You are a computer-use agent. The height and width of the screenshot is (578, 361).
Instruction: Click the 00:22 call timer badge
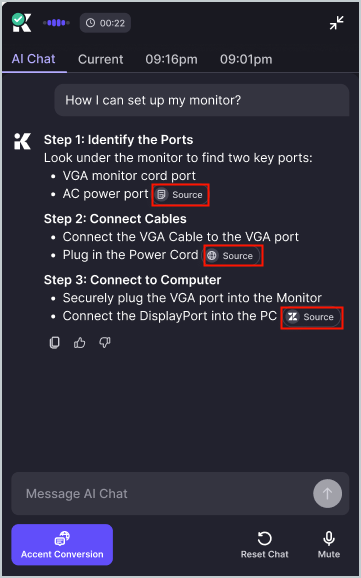coord(105,23)
